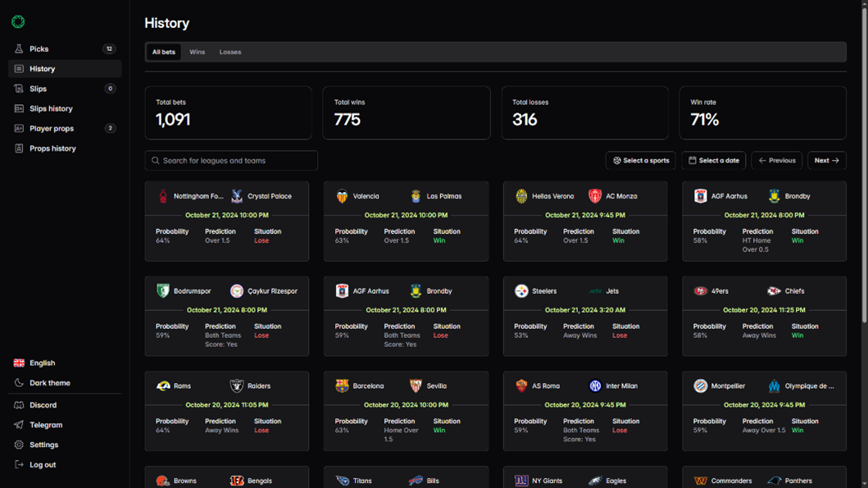Open Props history in the sidebar

click(65, 148)
